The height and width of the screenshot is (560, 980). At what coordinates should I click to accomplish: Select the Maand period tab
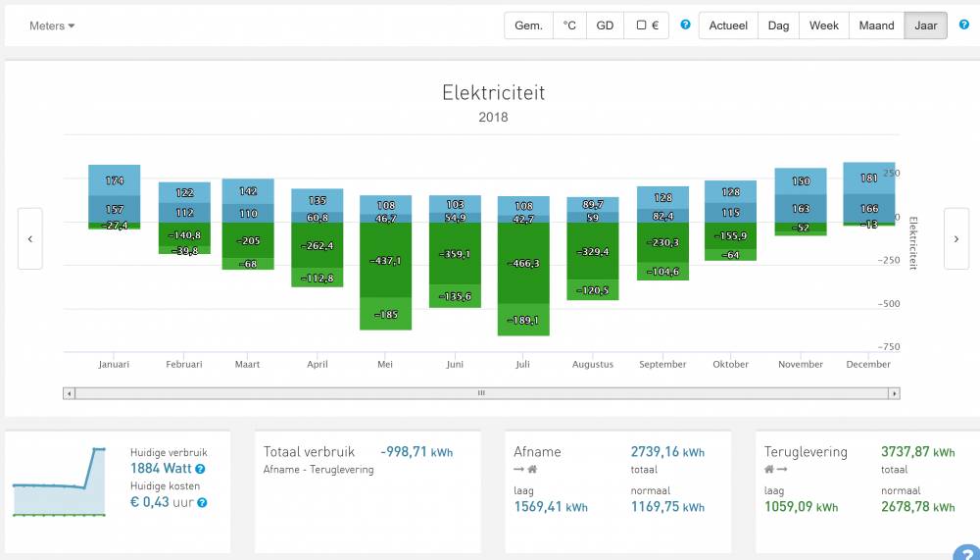point(875,25)
